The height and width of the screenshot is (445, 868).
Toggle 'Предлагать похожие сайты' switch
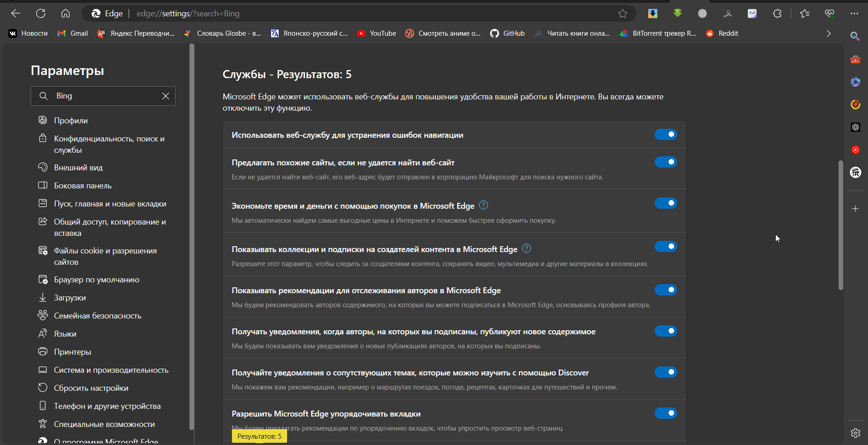[665, 162]
